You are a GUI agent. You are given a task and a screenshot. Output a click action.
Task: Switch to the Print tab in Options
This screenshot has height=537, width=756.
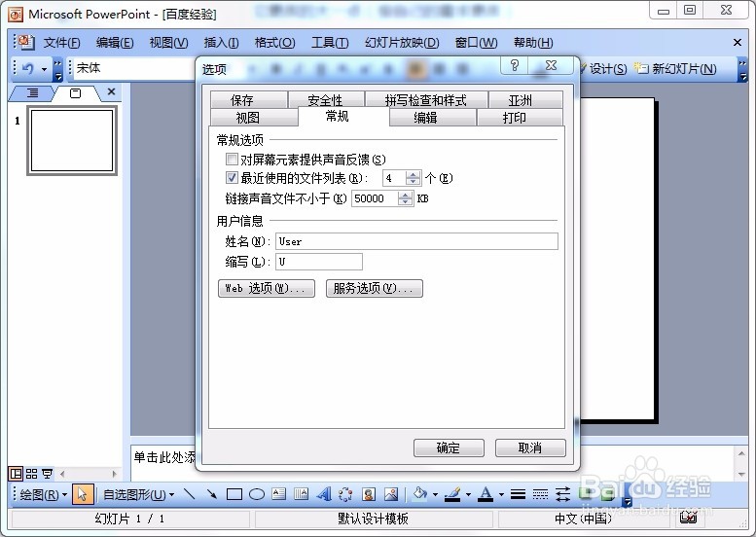coord(520,117)
